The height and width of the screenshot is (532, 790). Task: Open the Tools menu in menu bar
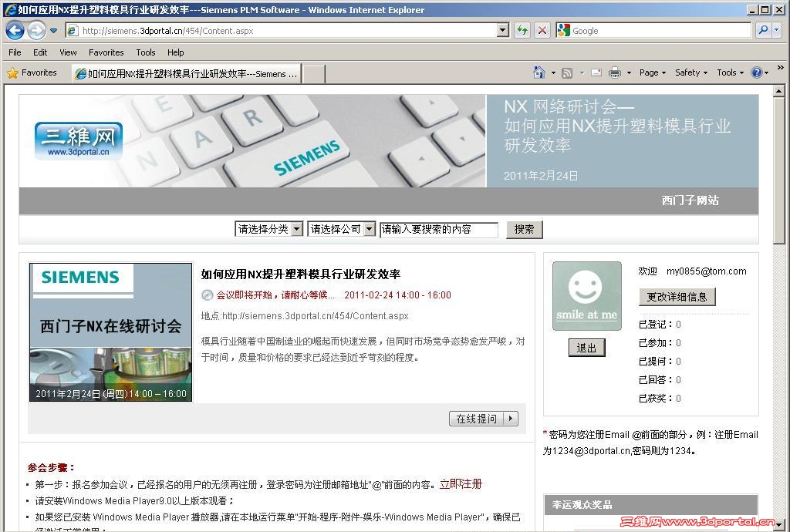coord(146,52)
